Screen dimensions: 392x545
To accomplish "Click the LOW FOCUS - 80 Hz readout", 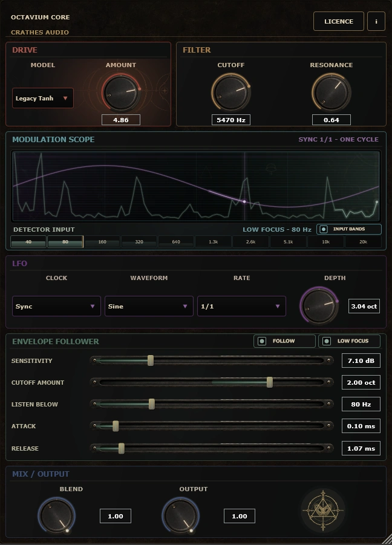I will (x=277, y=229).
